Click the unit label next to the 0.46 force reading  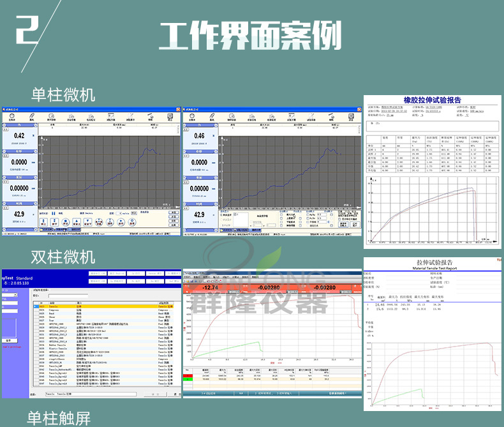[214, 136]
